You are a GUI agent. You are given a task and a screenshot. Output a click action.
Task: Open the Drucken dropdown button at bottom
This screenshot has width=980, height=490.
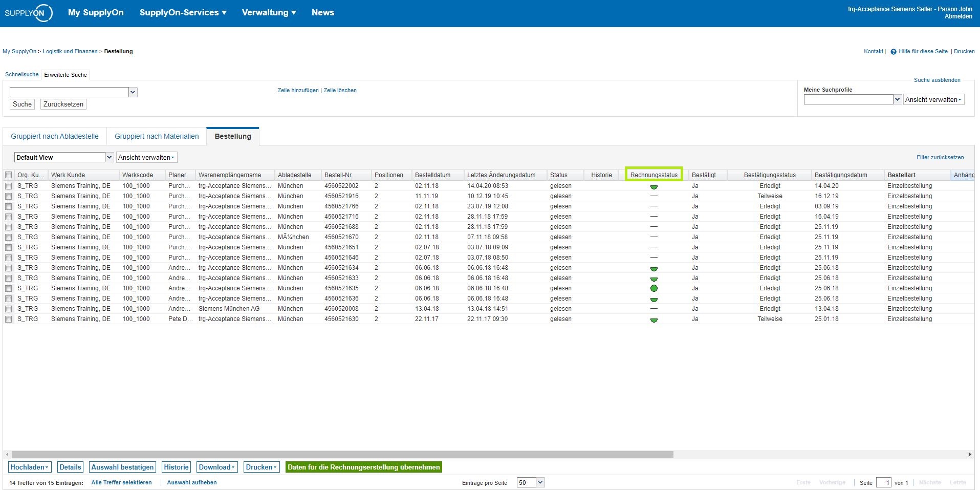pos(261,467)
